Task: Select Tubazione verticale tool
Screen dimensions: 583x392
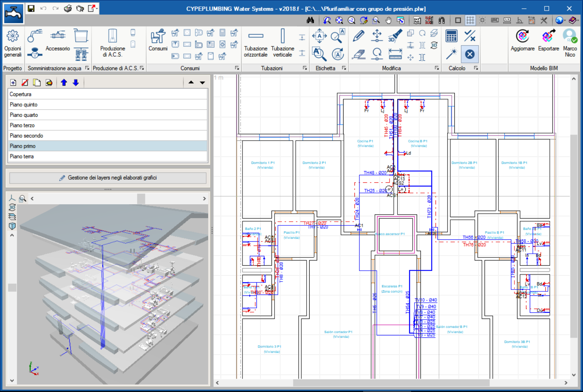Action: point(282,44)
